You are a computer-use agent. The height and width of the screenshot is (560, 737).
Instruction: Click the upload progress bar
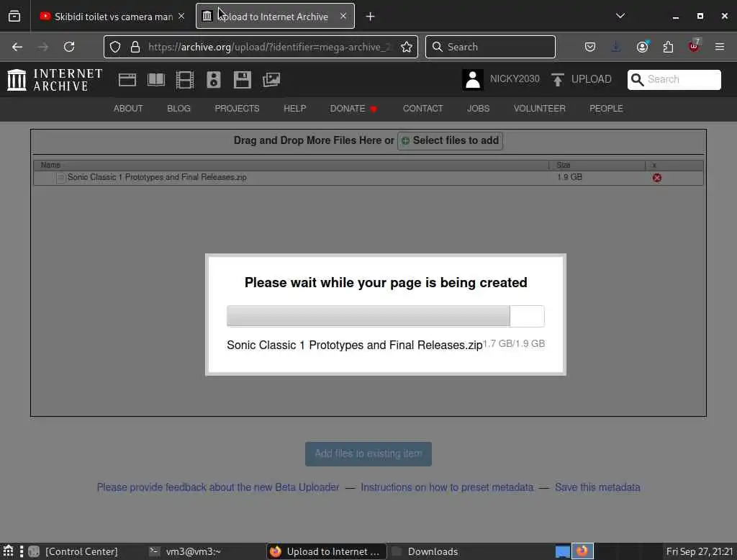[386, 316]
